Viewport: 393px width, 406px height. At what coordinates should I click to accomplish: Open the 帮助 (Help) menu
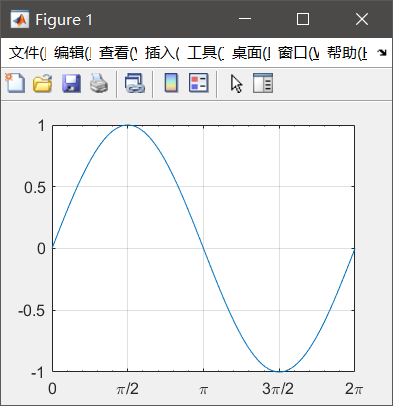[347, 53]
